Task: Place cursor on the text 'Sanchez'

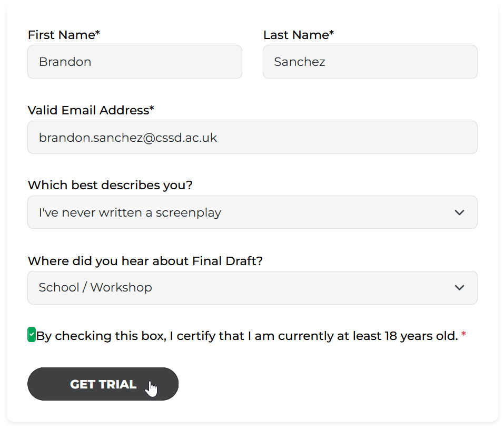Action: click(300, 62)
